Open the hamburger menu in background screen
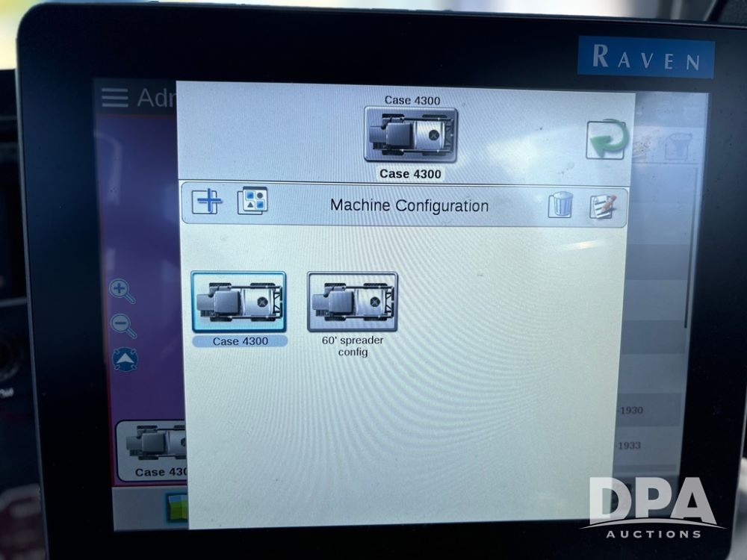Screen dimensions: 747x560 click(115, 98)
